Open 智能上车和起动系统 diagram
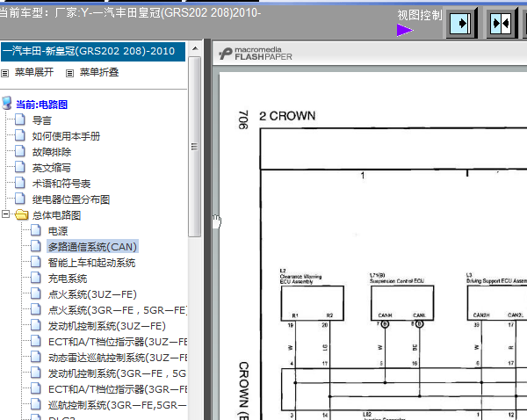 tap(91, 263)
